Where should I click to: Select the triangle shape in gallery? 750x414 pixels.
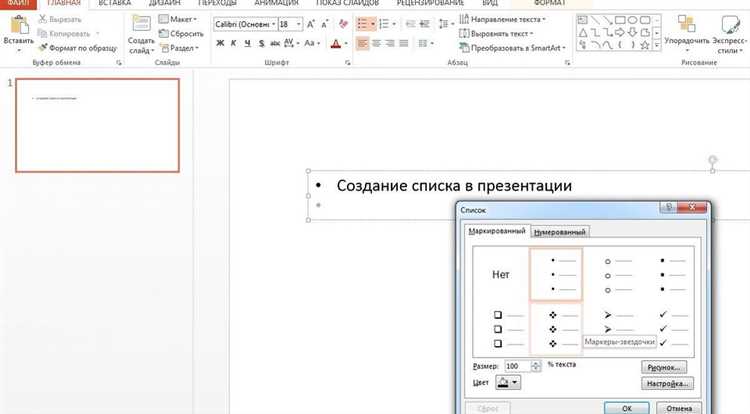(x=583, y=33)
